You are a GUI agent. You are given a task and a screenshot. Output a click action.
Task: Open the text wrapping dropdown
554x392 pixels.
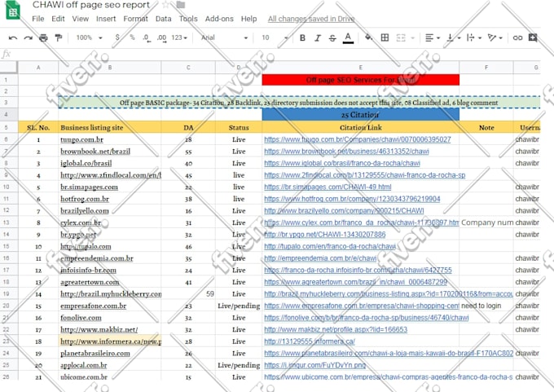coord(474,37)
